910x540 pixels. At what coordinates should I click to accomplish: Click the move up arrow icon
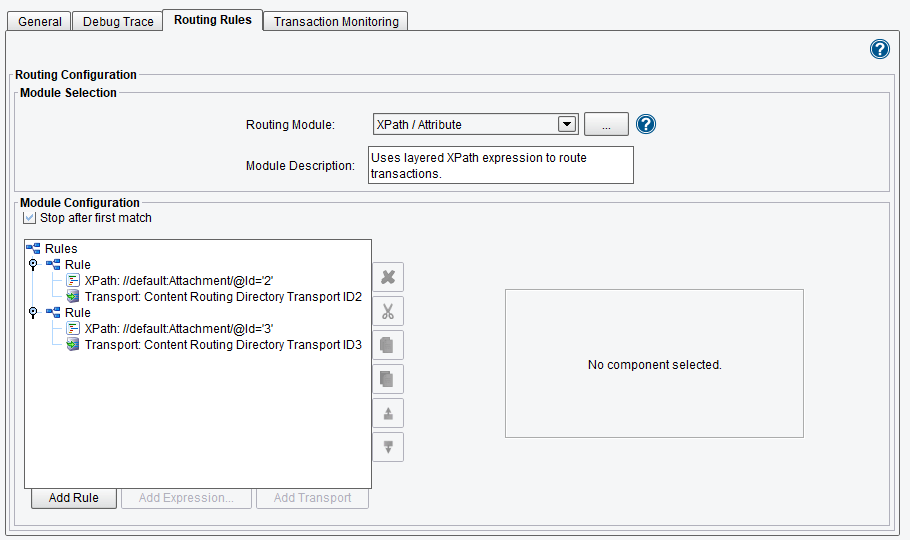[388, 413]
